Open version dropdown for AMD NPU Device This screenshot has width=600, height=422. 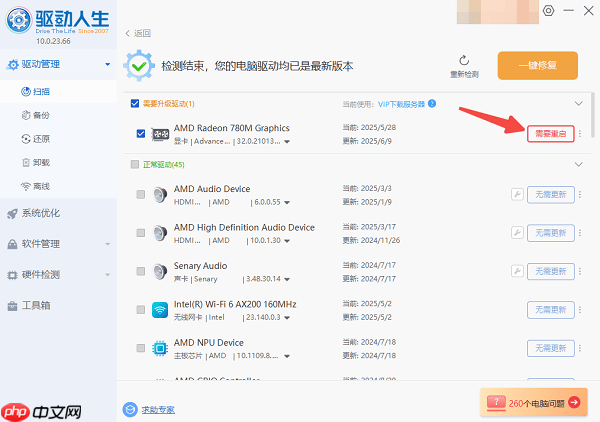coord(287,356)
